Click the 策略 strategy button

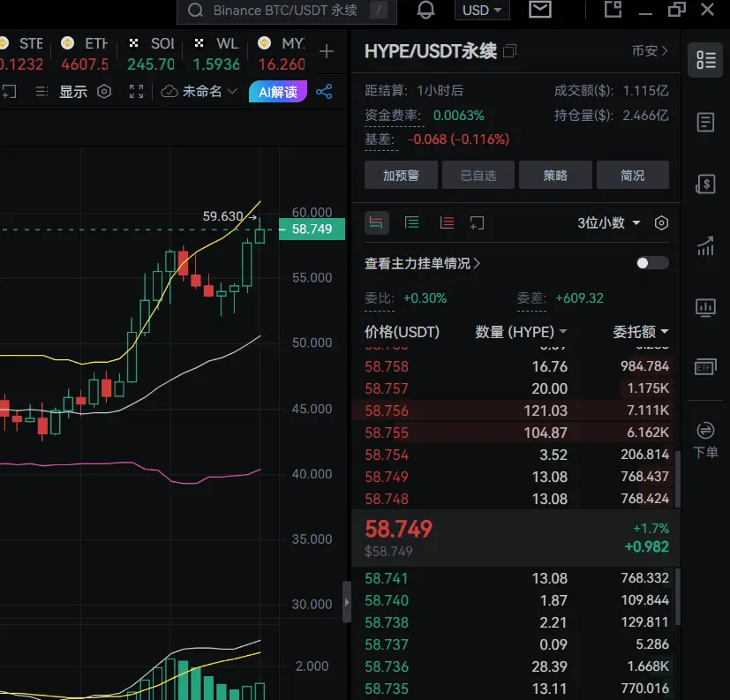click(555, 175)
